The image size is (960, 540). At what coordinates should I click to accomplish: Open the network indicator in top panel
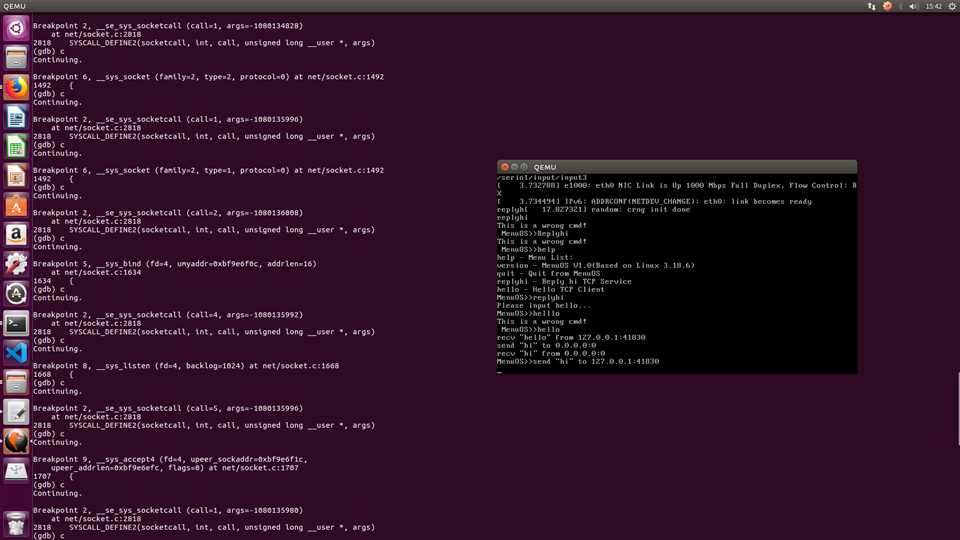[x=871, y=6]
